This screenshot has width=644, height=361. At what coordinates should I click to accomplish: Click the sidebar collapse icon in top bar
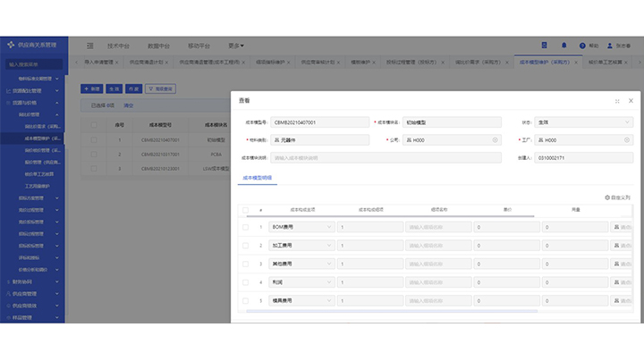pos(90,45)
